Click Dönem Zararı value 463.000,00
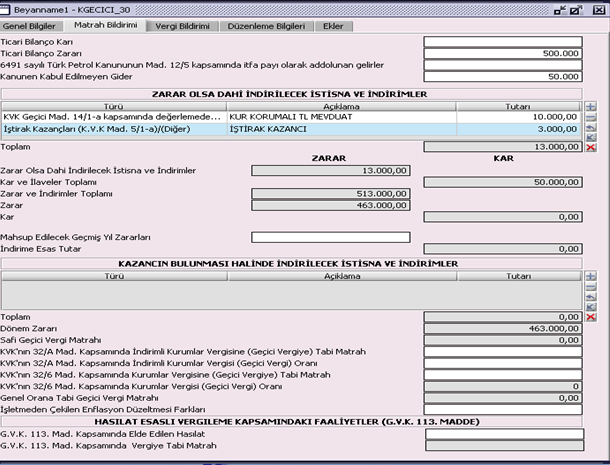The width and height of the screenshot is (610, 465). [x=503, y=328]
